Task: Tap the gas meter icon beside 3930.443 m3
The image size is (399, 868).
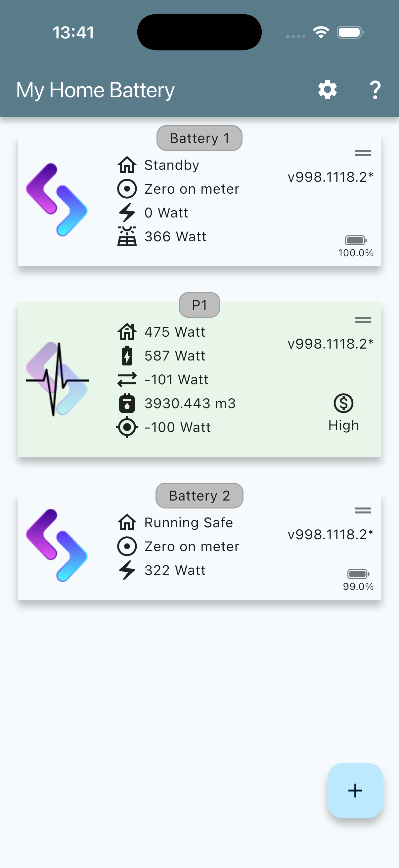Action: (127, 403)
